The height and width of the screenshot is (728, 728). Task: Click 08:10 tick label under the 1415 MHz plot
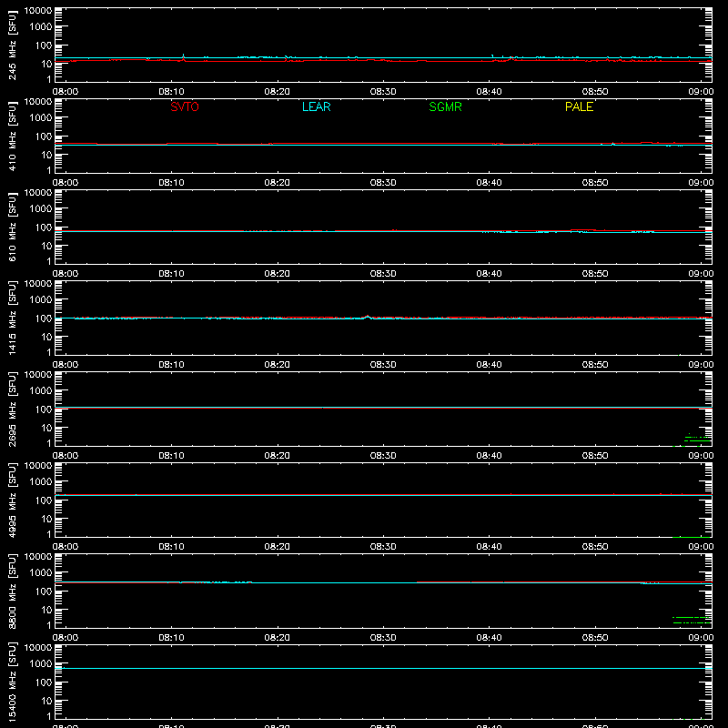click(x=171, y=365)
